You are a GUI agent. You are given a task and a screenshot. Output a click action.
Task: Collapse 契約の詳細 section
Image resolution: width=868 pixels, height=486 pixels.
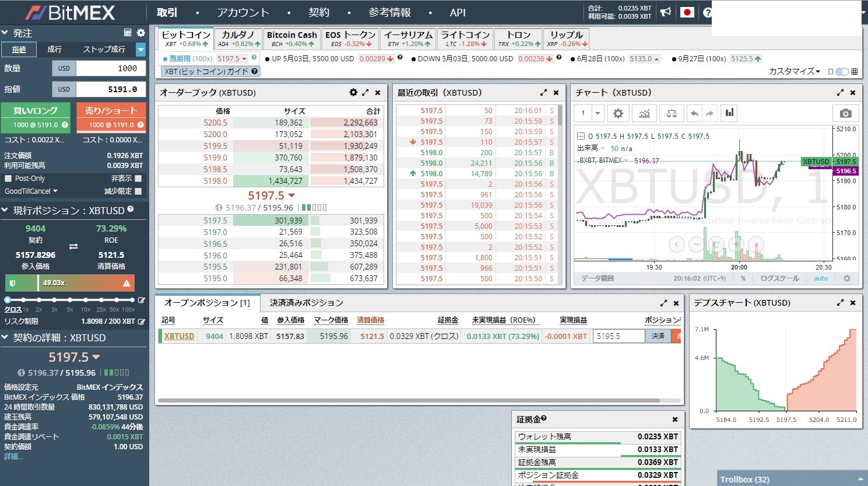(5, 337)
